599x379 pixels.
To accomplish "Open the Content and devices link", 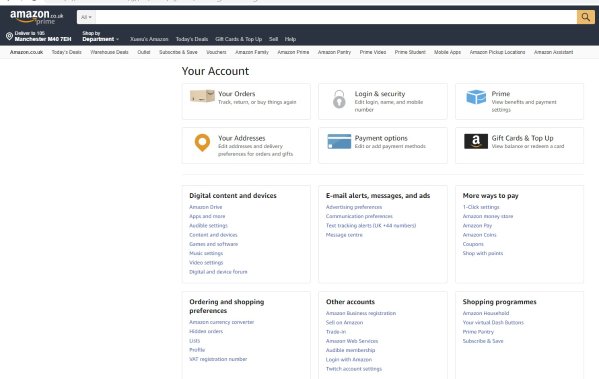I will (213, 235).
